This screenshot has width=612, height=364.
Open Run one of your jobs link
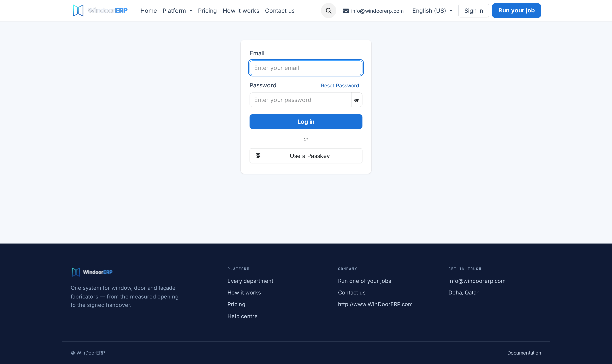(x=364, y=281)
